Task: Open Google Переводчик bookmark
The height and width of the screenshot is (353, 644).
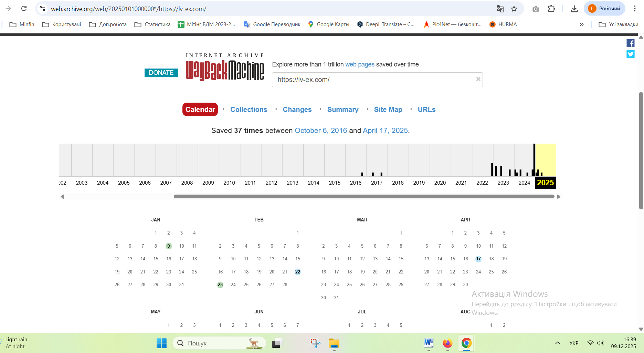Action: (272, 24)
